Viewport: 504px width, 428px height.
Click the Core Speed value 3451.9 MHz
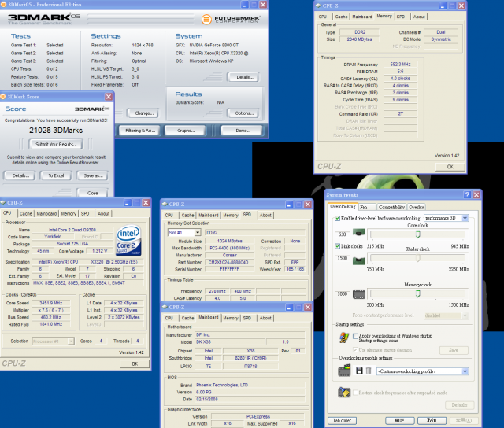coord(50,303)
